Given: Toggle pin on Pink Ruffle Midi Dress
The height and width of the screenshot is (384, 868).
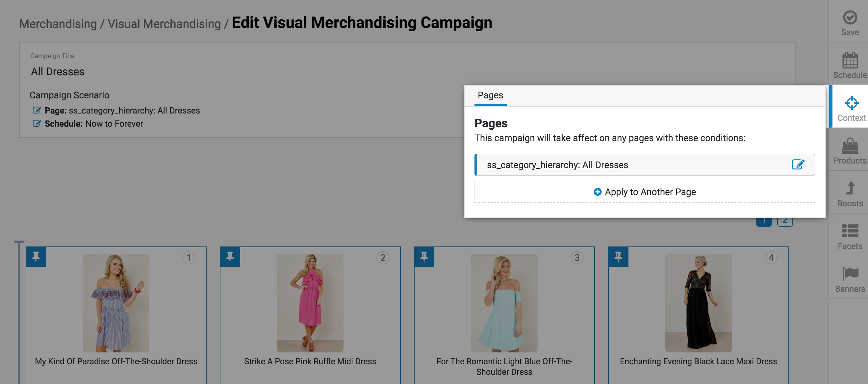Looking at the screenshot, I should coord(230,257).
